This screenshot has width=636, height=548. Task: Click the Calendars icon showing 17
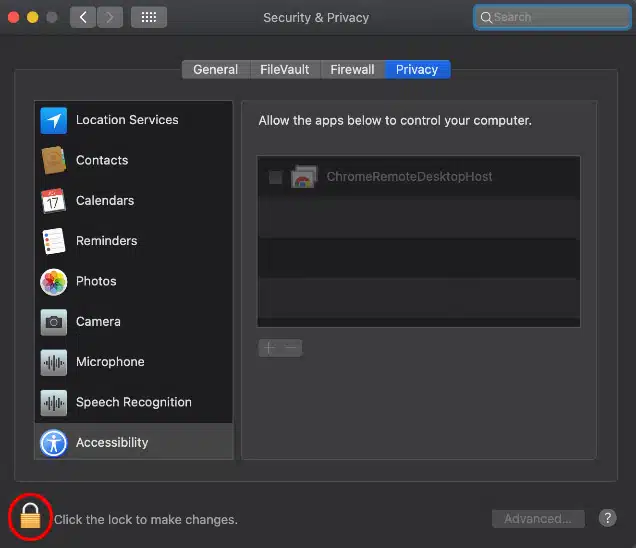pyautogui.click(x=54, y=201)
